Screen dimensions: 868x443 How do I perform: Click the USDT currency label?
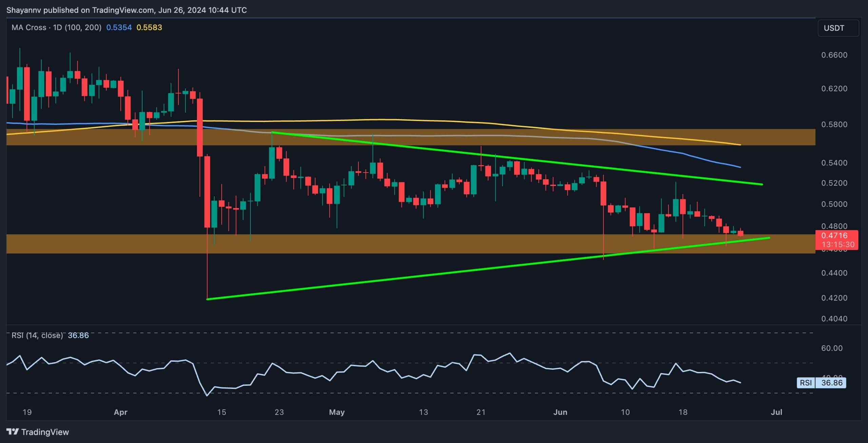[835, 28]
